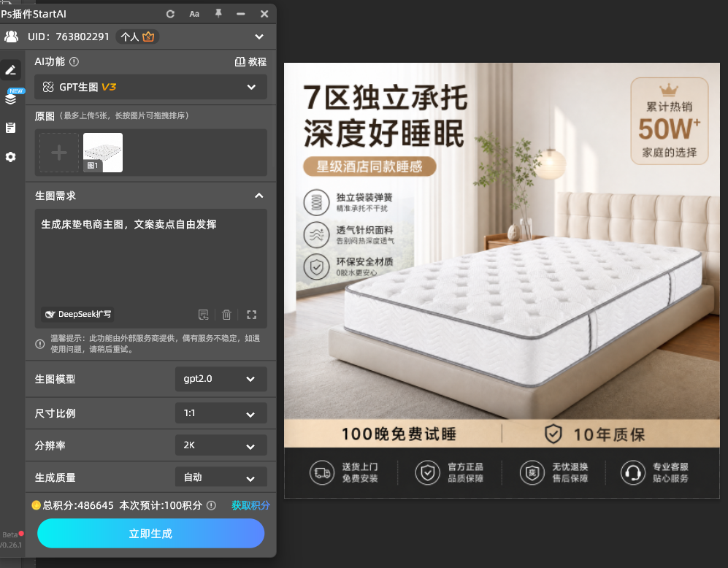Screen dimensions: 728x568
Task: Select the 图1 mattress thumbnail
Action: tap(103, 153)
